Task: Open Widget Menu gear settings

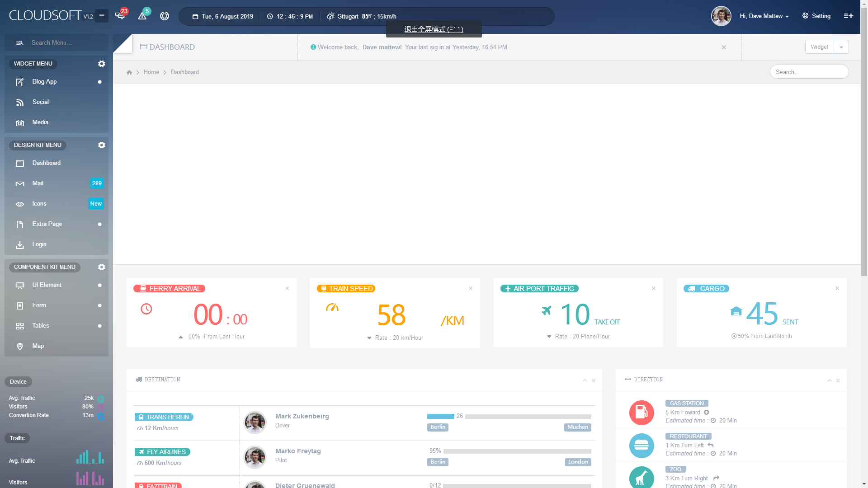Action: tap(102, 64)
